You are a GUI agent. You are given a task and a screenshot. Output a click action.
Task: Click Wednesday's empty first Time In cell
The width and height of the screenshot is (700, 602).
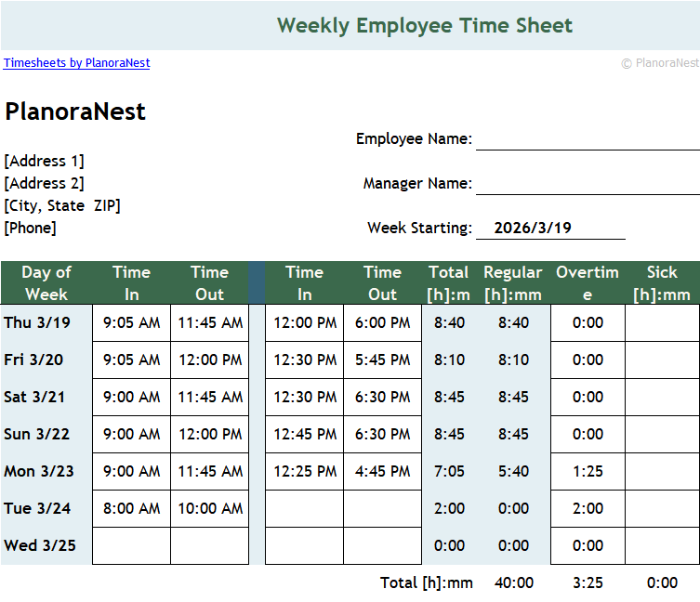pyautogui.click(x=132, y=545)
